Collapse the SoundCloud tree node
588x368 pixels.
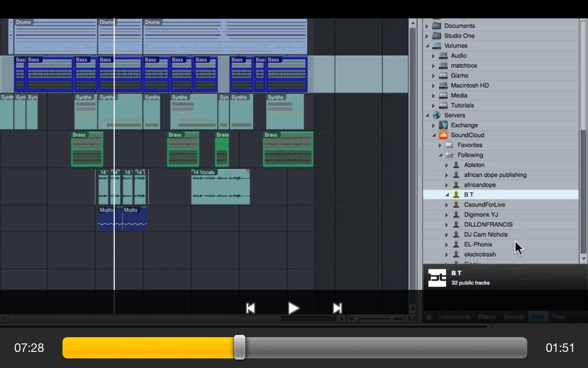434,135
